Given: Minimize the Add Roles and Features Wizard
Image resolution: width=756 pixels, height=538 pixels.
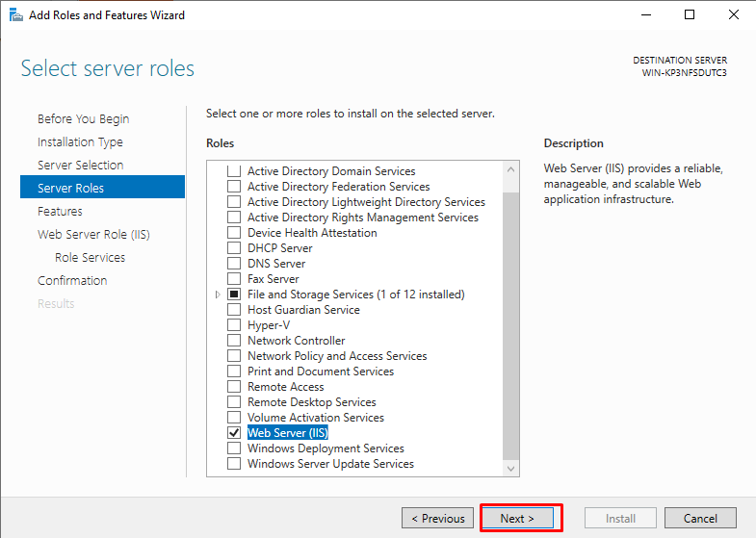Looking at the screenshot, I should (x=646, y=14).
